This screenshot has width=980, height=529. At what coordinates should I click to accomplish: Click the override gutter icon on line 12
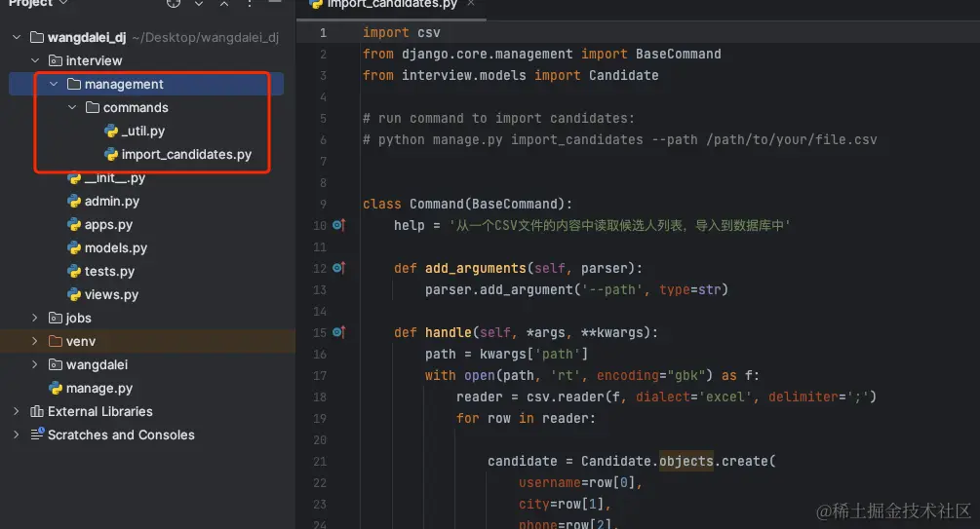[338, 268]
